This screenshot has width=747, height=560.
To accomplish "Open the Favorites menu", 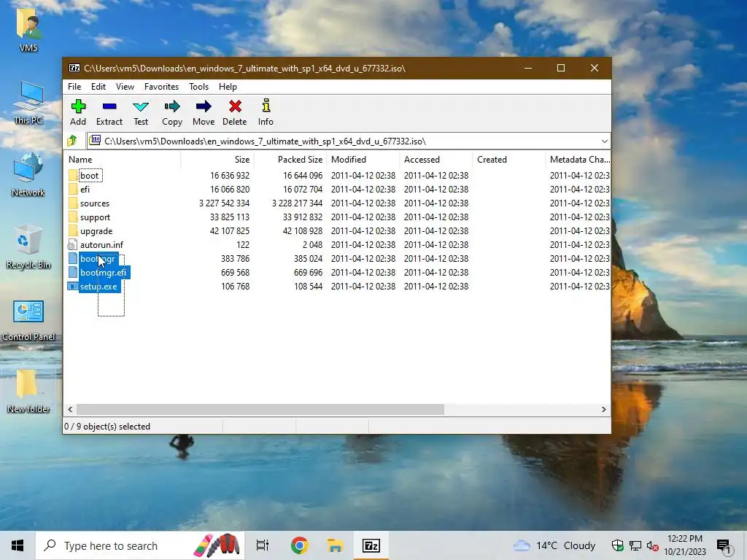I will 161,87.
